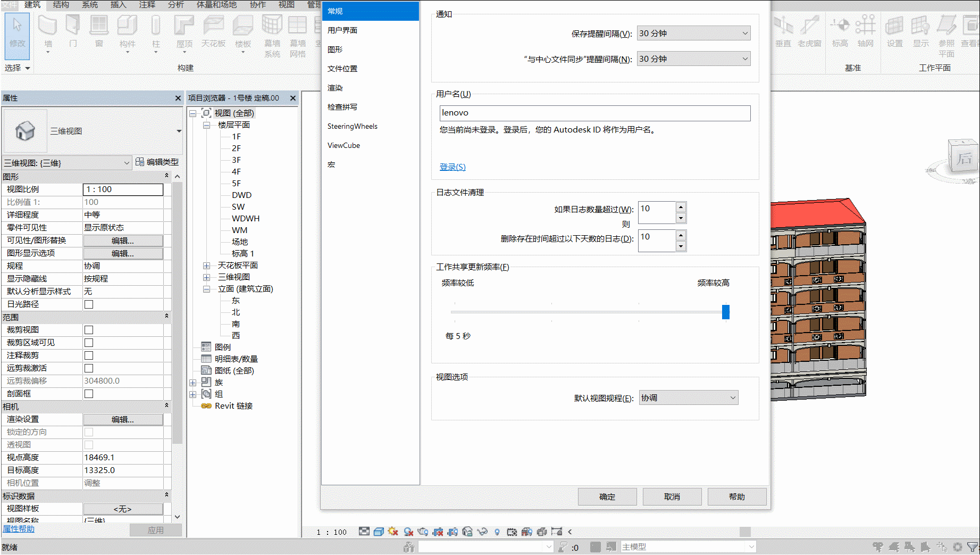Toggle Far Clip Active checkbox

89,368
